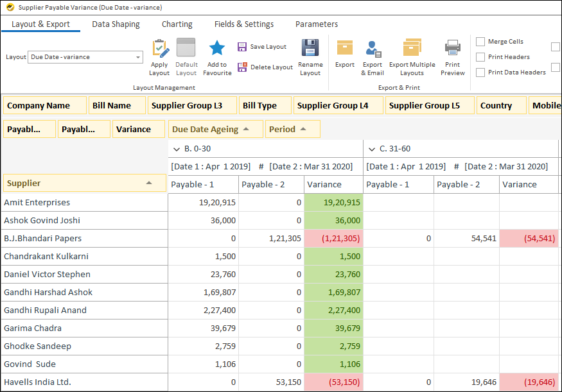Switch to the Data Shaping tab
The image size is (562, 392).
point(116,24)
